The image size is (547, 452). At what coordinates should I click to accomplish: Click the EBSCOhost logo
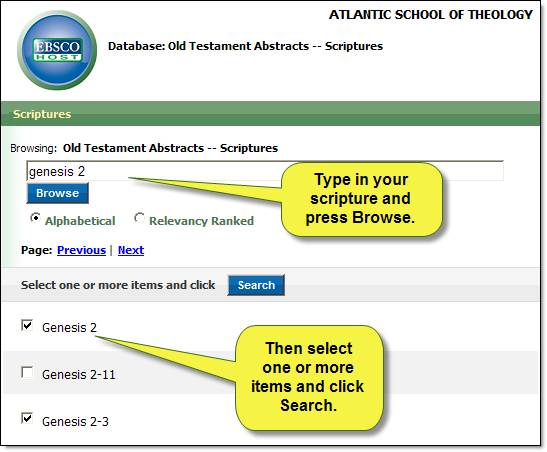pyautogui.click(x=57, y=50)
